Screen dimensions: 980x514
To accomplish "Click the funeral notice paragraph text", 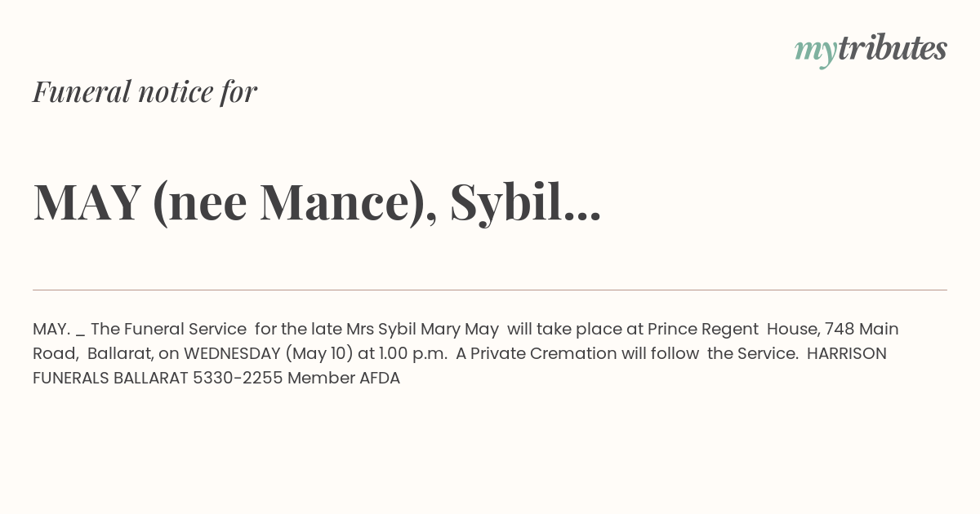I will (465, 353).
